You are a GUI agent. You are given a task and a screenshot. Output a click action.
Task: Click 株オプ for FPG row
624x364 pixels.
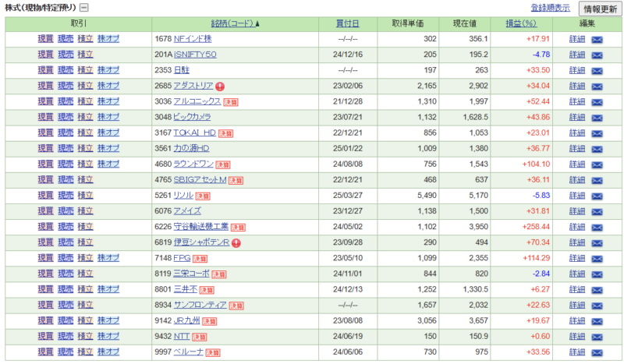point(108,258)
